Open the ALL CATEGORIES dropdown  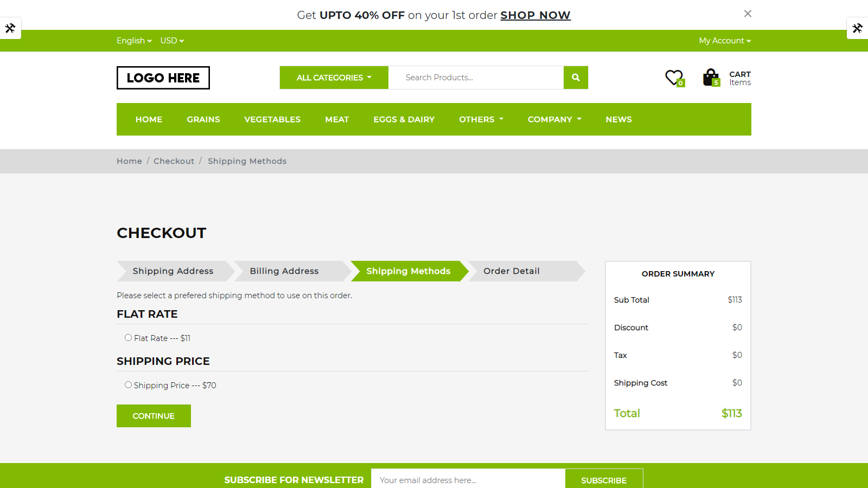coord(333,77)
